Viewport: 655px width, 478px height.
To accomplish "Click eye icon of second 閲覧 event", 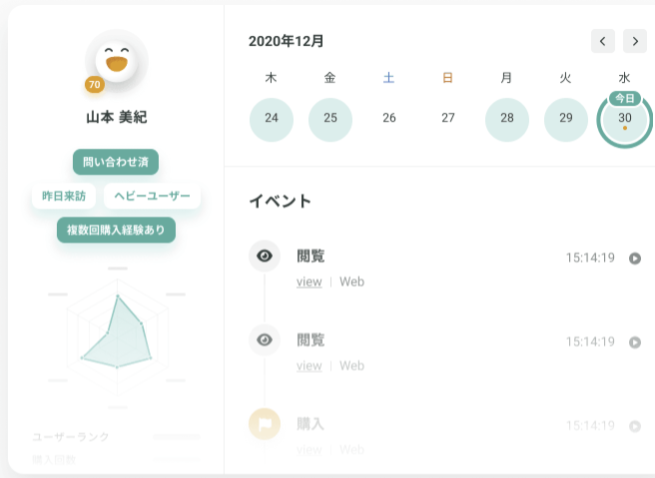I will tap(264, 340).
